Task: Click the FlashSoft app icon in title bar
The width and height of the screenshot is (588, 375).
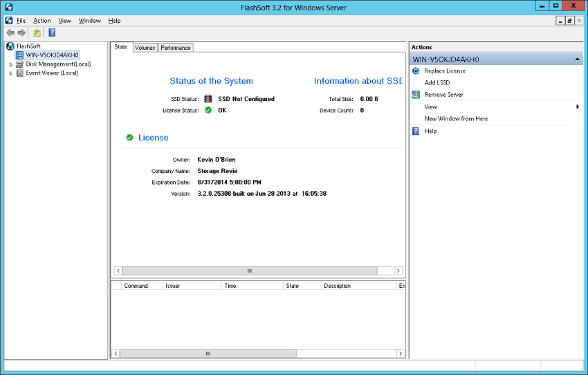Action: point(9,7)
